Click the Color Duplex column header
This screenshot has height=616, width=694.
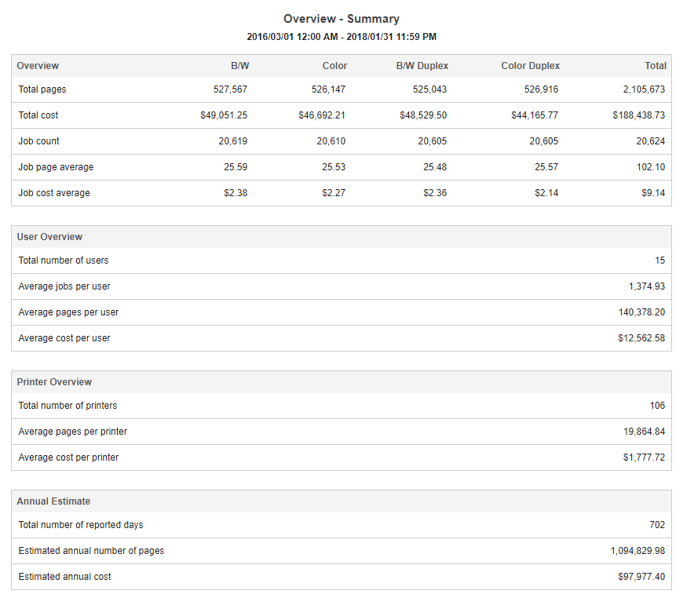point(530,66)
